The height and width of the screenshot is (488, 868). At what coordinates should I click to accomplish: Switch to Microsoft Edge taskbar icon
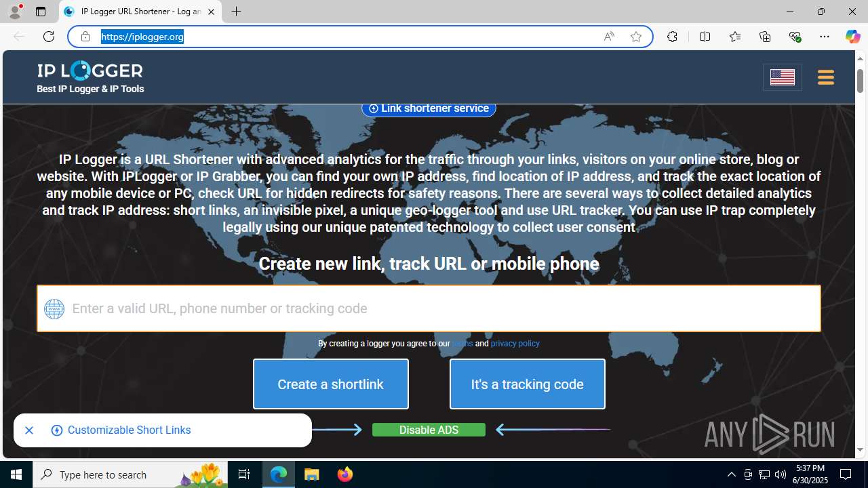click(x=279, y=474)
